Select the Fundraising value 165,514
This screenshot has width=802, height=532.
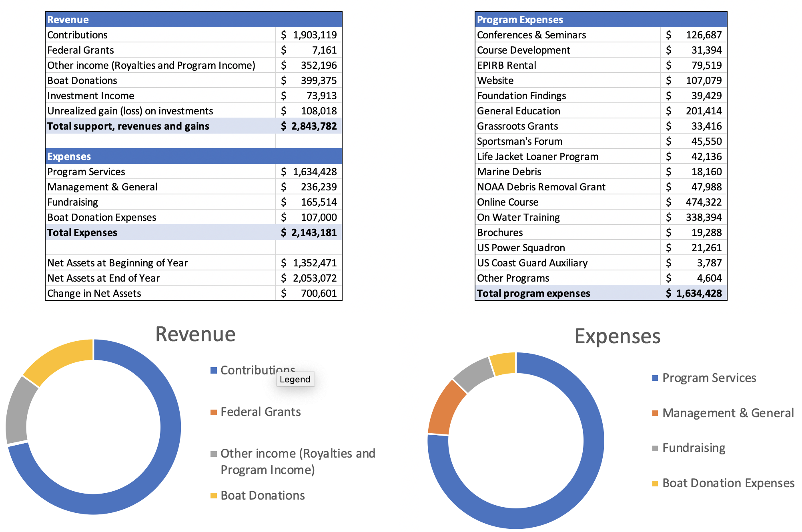309,202
